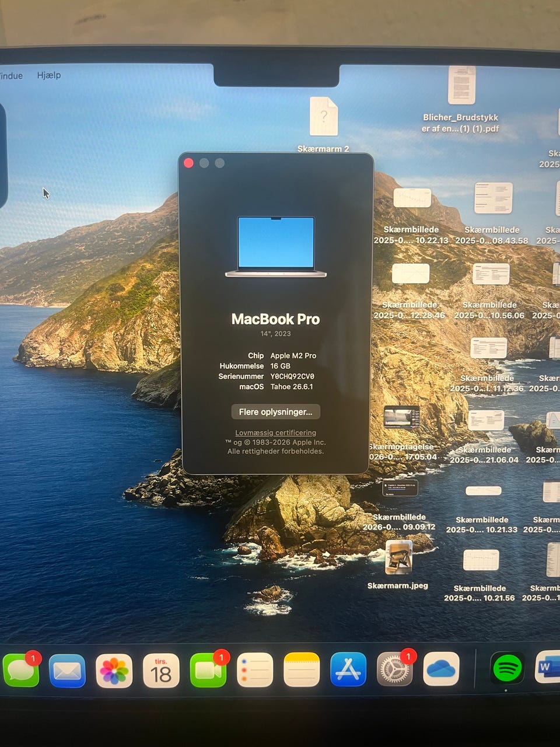Select Skærmbillede ending 09.09.12
The height and width of the screenshot is (747, 560).
click(400, 487)
